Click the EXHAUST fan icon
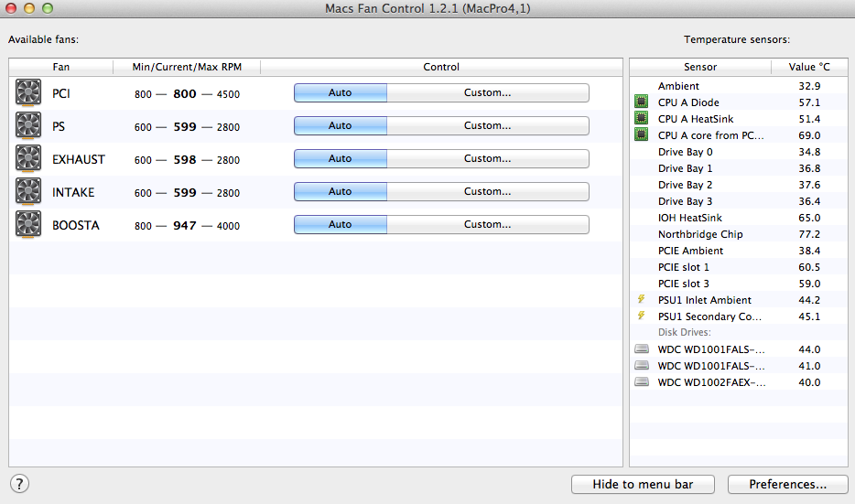Image resolution: width=855 pixels, height=504 pixels. click(28, 158)
